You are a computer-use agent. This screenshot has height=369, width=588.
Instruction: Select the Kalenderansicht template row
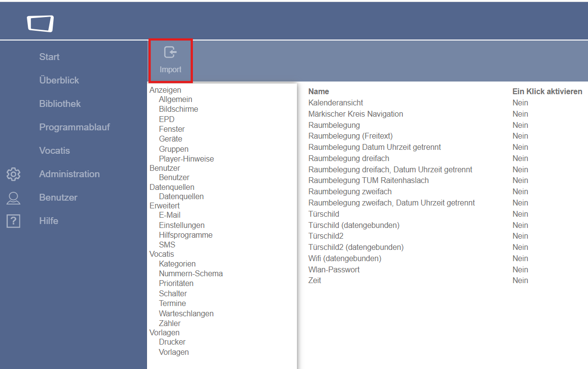click(x=336, y=102)
